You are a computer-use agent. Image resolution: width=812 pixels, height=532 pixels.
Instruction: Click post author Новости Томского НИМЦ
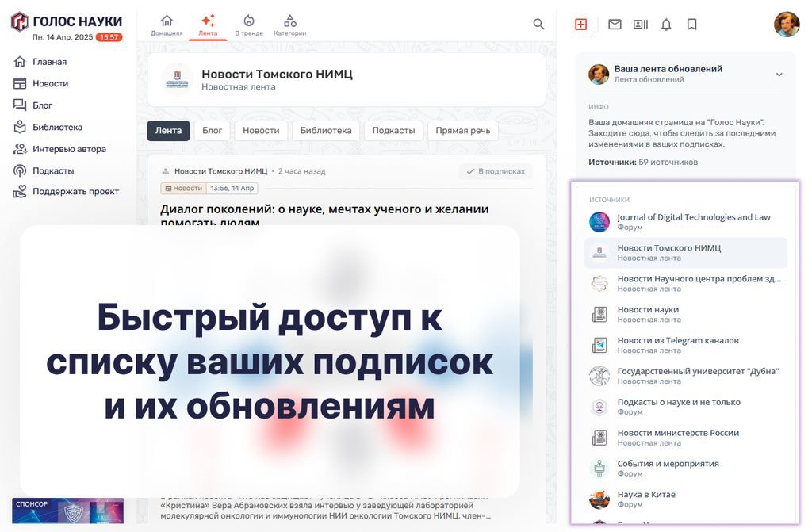tap(221, 171)
